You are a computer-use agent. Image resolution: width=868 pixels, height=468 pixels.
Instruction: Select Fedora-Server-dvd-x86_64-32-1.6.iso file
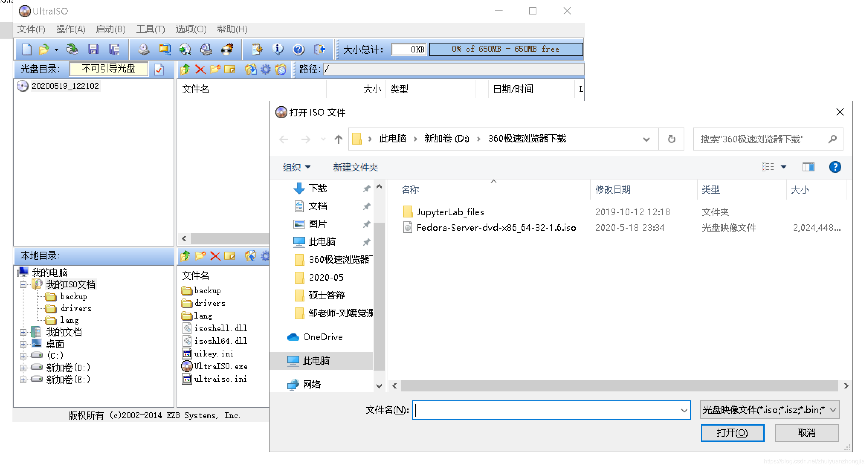[496, 227]
